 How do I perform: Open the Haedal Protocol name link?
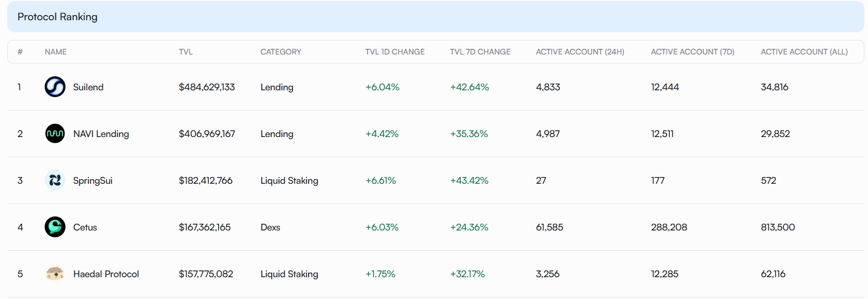(106, 274)
